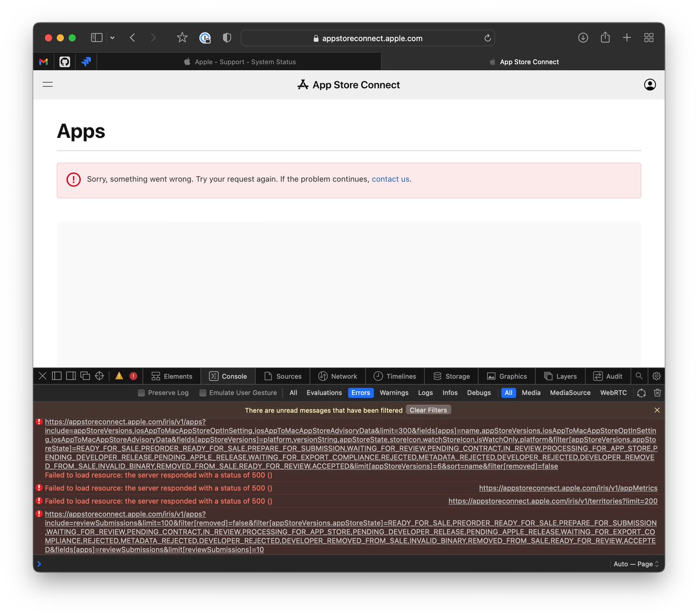The height and width of the screenshot is (616, 698).
Task: Dock inspector to the bottom
Action: pos(57,376)
